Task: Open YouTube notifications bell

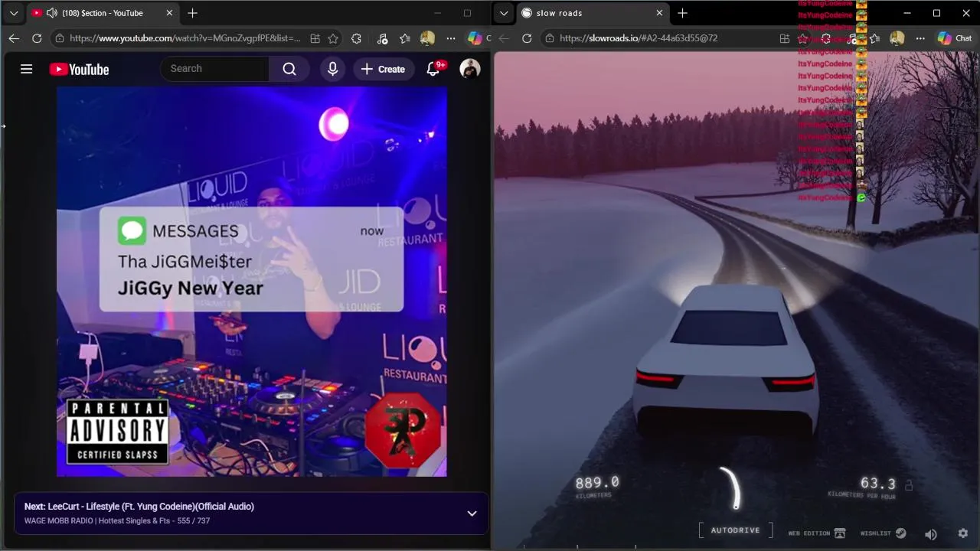Action: [433, 69]
